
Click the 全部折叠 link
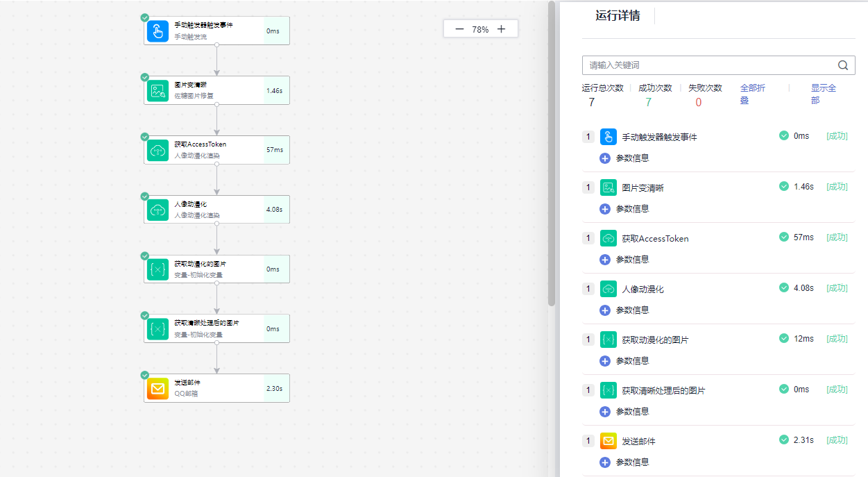[752, 94]
